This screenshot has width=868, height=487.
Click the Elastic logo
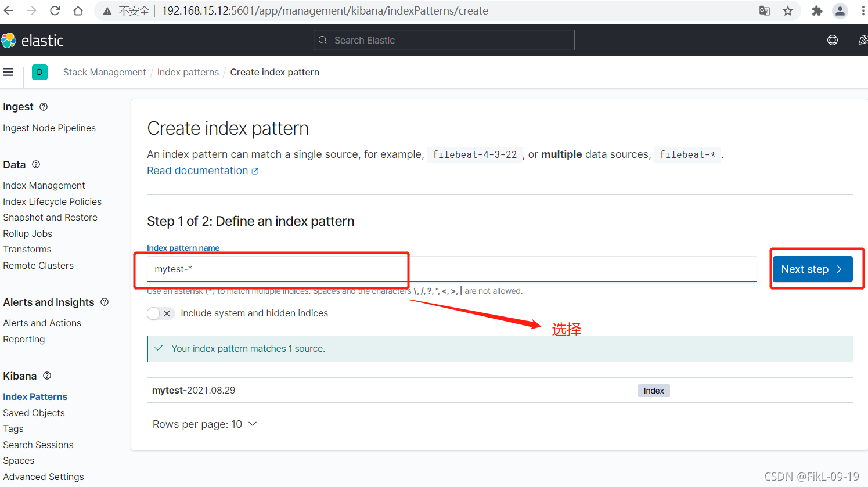(x=33, y=40)
